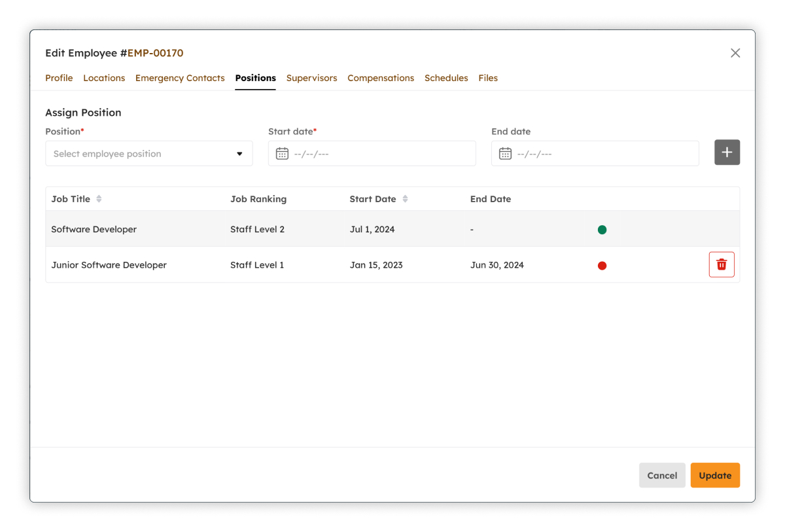Viewport: 785px width, 532px height.
Task: Click the Update button
Action: 715,476
